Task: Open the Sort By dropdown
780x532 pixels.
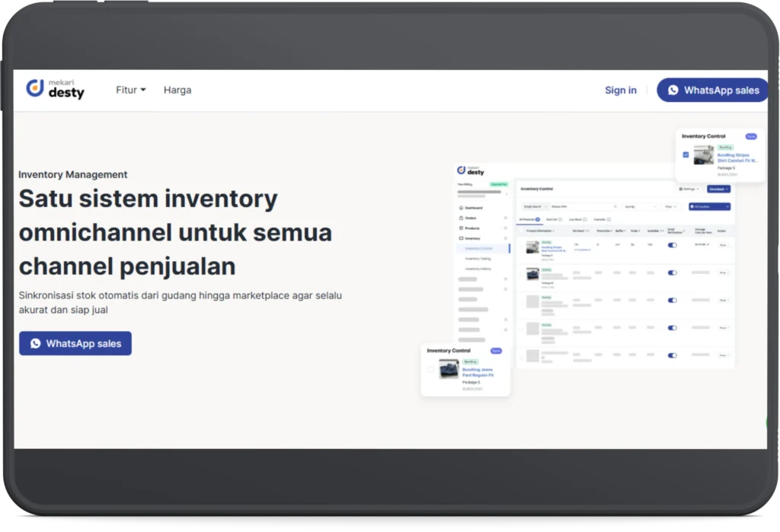Action: point(639,206)
